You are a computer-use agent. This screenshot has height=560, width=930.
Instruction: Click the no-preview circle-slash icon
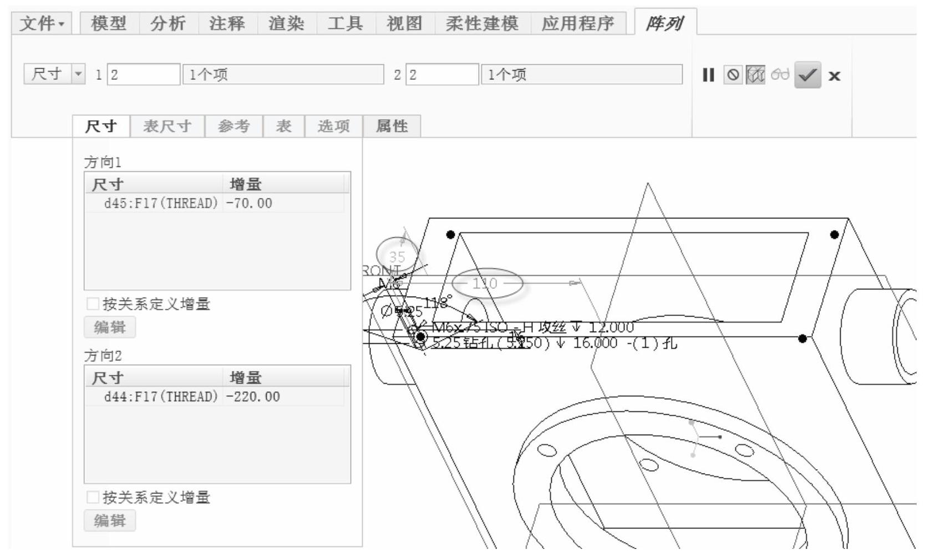click(733, 75)
